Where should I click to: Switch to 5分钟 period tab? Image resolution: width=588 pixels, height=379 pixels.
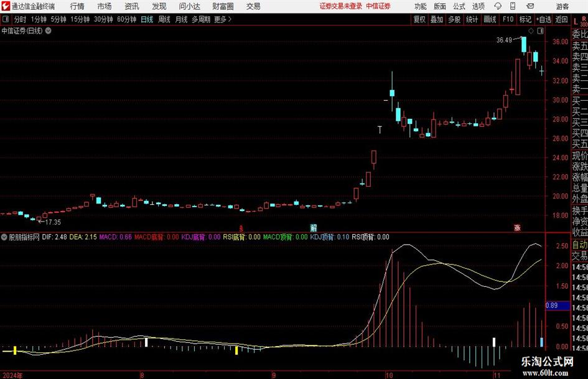click(x=58, y=19)
